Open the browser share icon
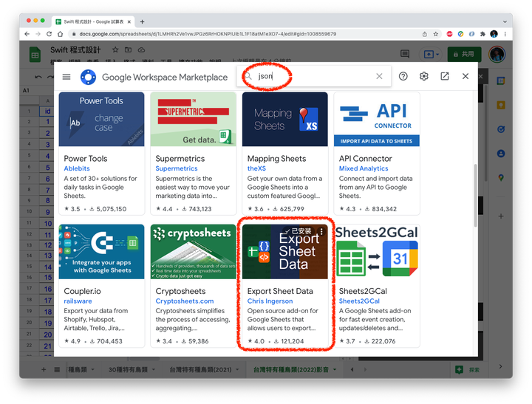The image size is (532, 404). (424, 34)
